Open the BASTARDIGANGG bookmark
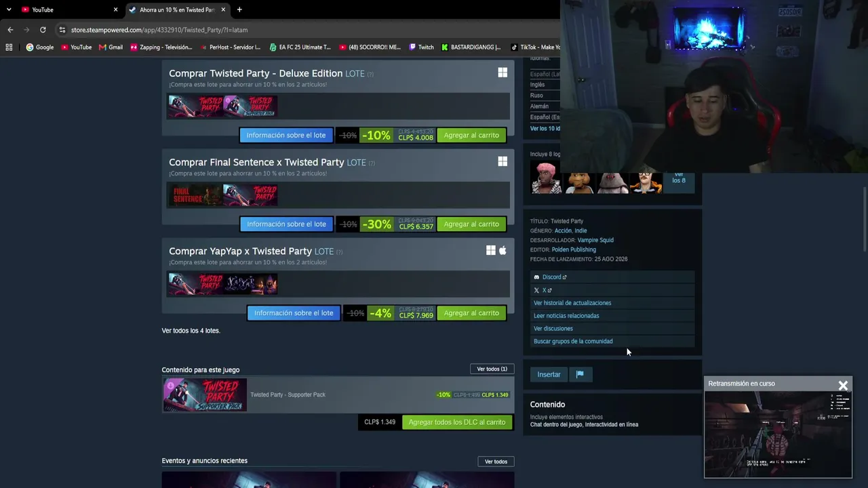This screenshot has width=868, height=488. click(x=471, y=47)
